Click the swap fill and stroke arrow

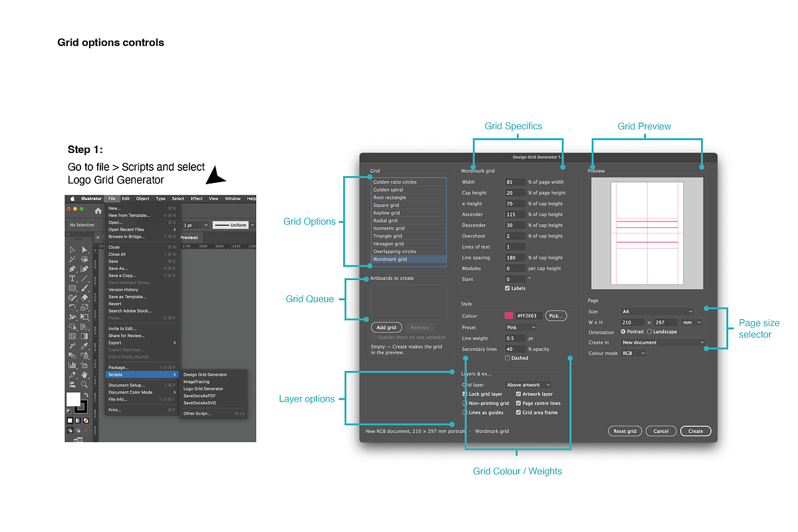pyautogui.click(x=86, y=394)
